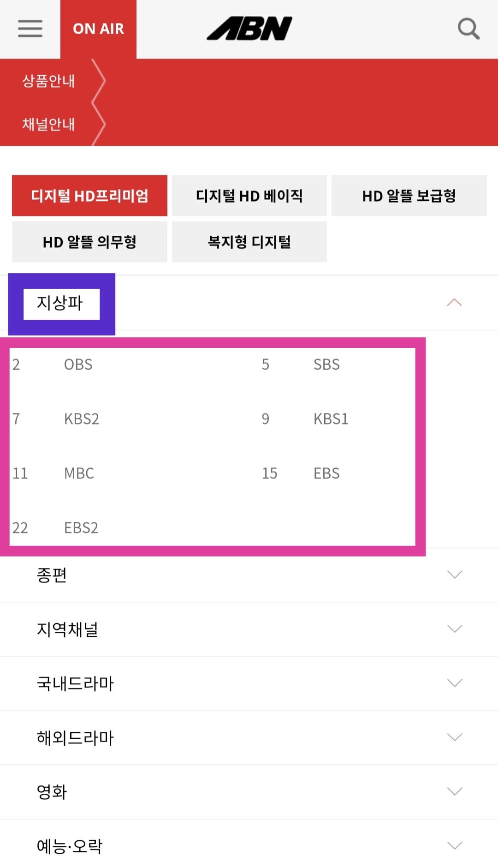Viewport: 498px width, 868px height.
Task: Select the HD 알뜰 보급형 plan tab
Action: pos(409,196)
